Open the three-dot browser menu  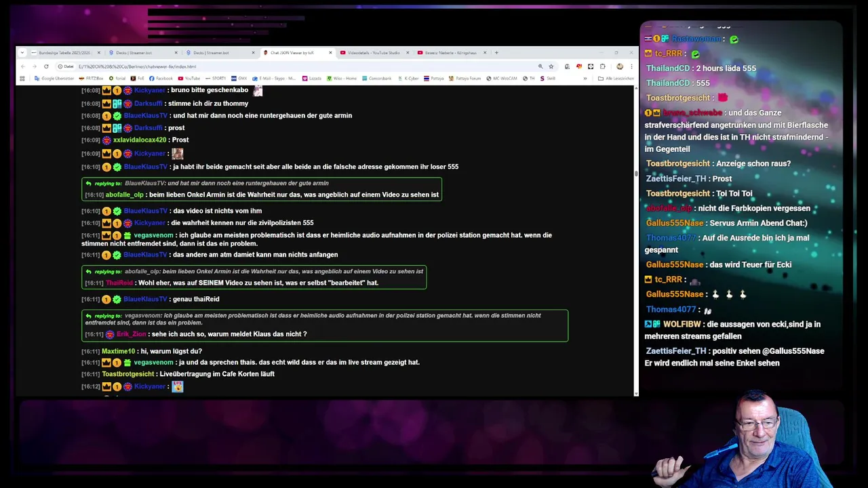pyautogui.click(x=631, y=66)
